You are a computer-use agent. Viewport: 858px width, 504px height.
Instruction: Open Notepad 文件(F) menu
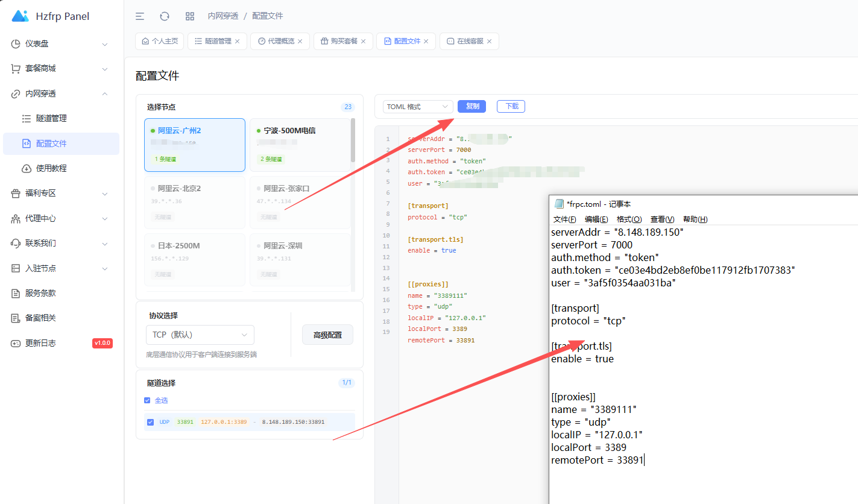(564, 219)
